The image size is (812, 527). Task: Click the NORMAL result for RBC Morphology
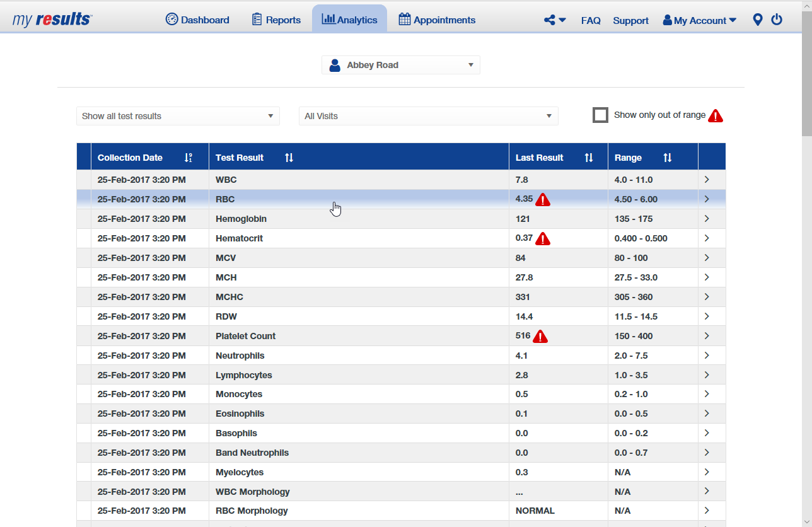535,511
